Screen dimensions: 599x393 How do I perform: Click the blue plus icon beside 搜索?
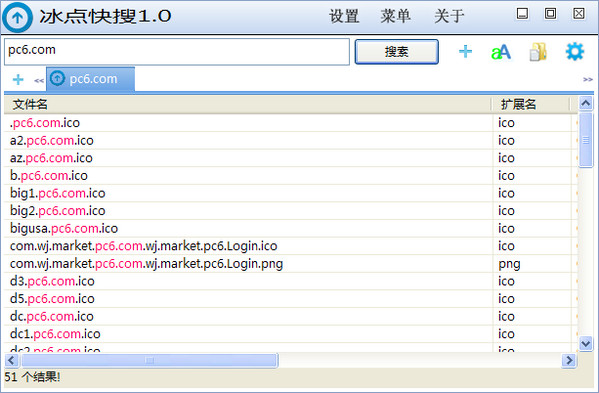[x=465, y=52]
